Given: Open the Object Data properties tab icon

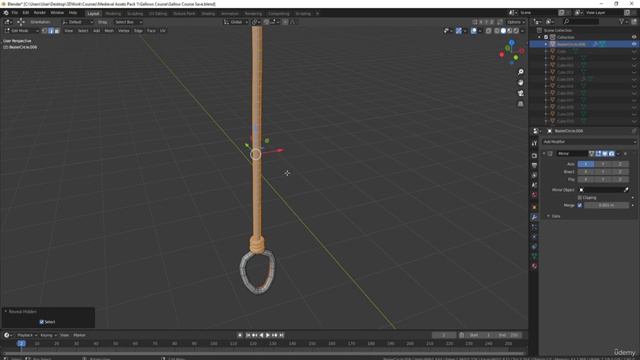Looking at the screenshot, I should click(534, 256).
